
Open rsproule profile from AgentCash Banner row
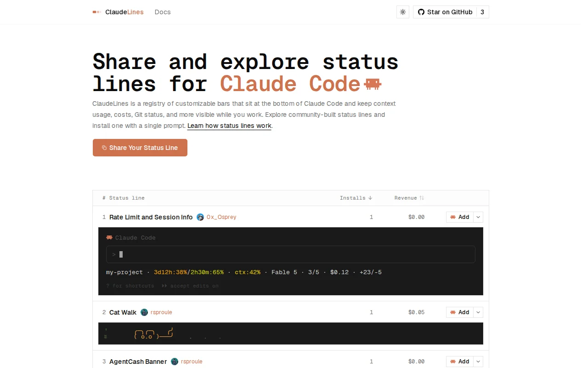click(192, 362)
